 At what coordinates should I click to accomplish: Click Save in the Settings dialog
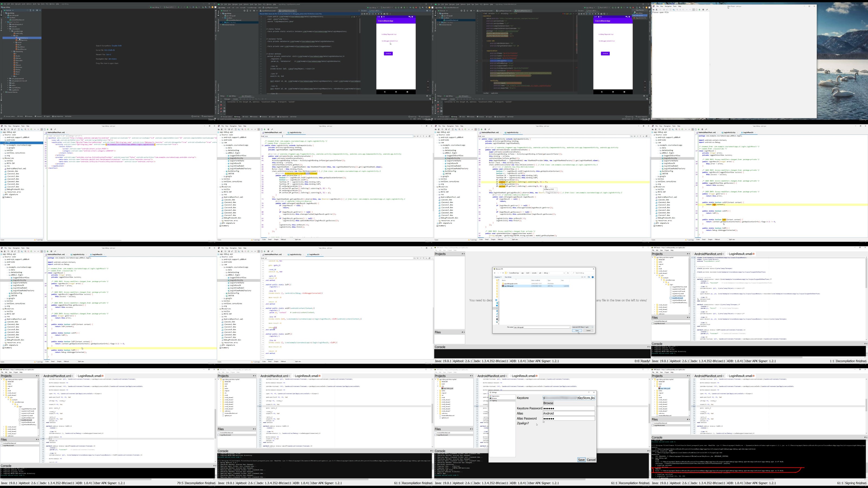581,460
